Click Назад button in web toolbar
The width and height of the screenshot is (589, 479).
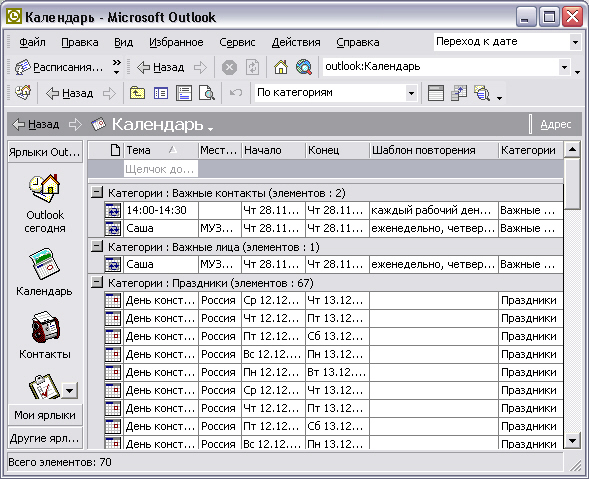(x=161, y=68)
